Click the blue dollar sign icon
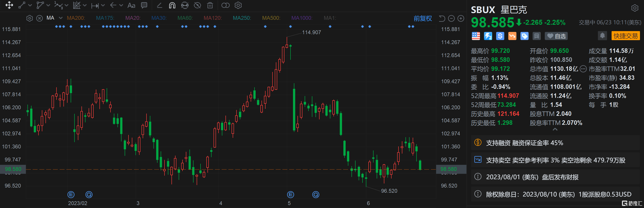Screen dimensions: 644x208 point(500,36)
